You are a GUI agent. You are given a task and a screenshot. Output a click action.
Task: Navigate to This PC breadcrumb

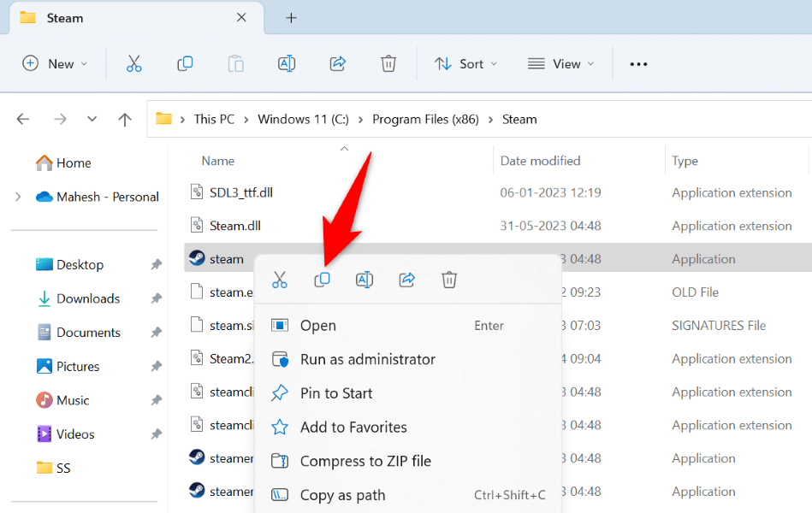[214, 120]
